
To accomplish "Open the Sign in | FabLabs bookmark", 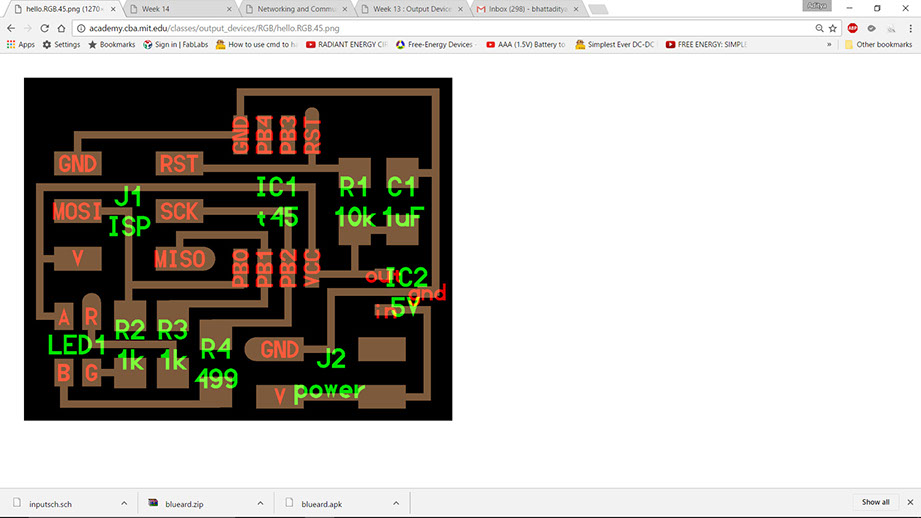I will tap(176, 45).
